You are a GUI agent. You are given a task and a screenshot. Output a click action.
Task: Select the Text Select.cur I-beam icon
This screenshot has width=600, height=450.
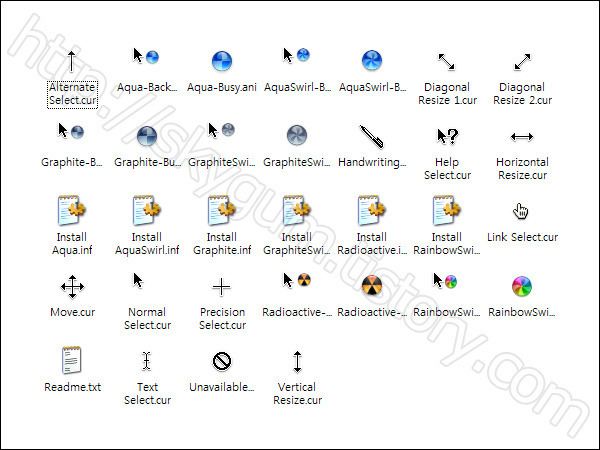point(147,361)
